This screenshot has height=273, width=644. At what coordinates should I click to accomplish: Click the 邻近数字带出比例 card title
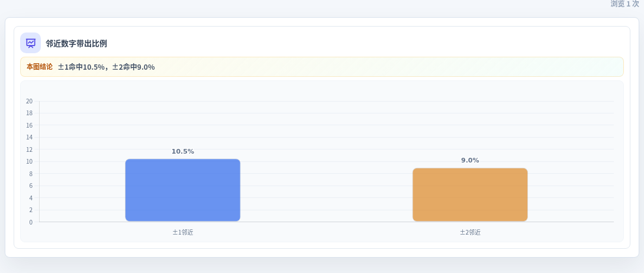76,44
